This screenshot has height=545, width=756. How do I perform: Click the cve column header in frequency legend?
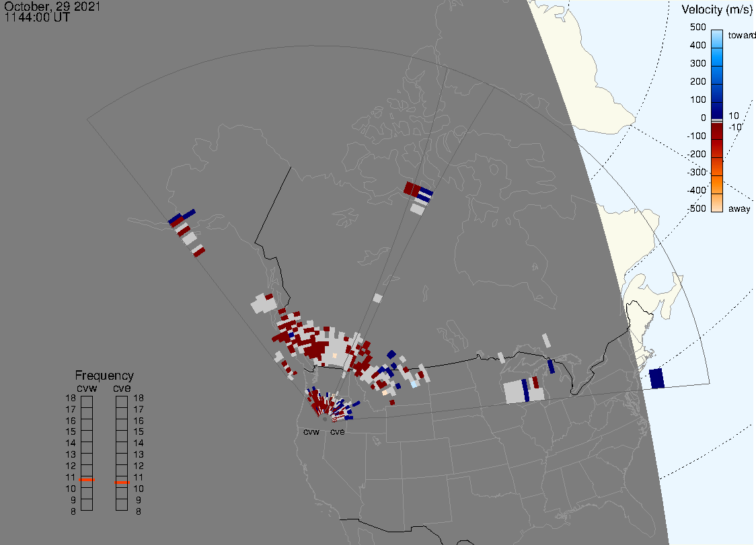122,387
